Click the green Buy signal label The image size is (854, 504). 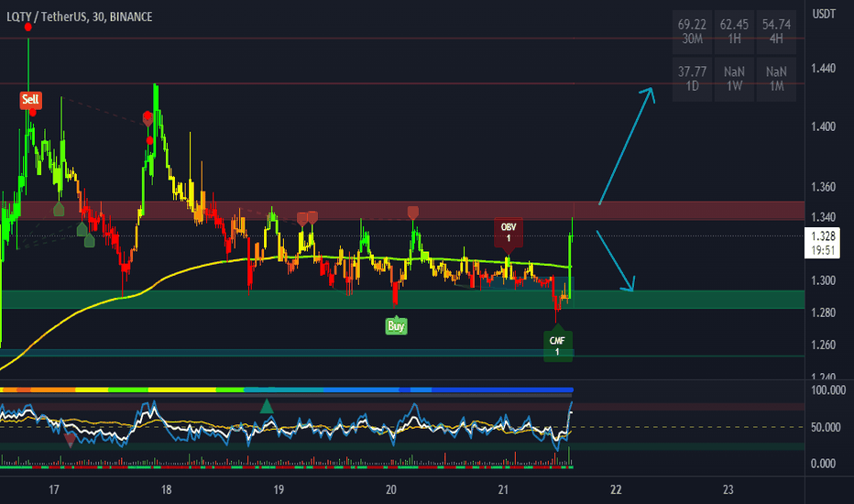point(396,326)
